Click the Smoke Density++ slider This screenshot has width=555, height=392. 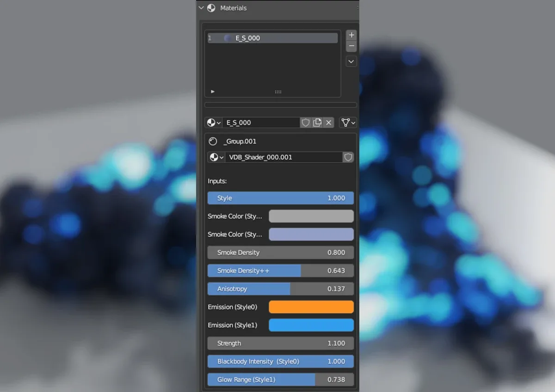point(281,270)
